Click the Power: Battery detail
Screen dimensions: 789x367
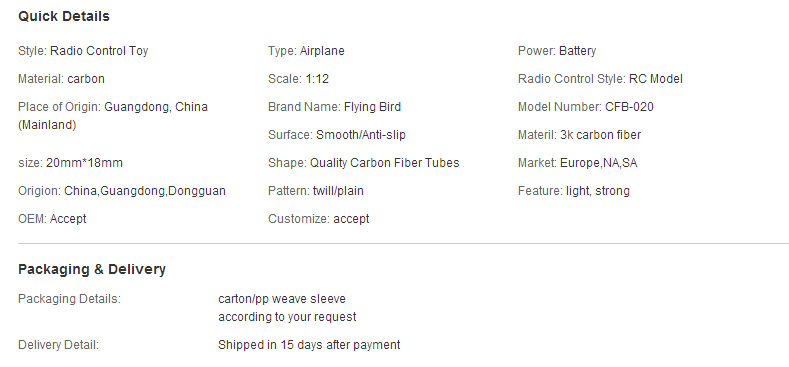[x=557, y=51]
